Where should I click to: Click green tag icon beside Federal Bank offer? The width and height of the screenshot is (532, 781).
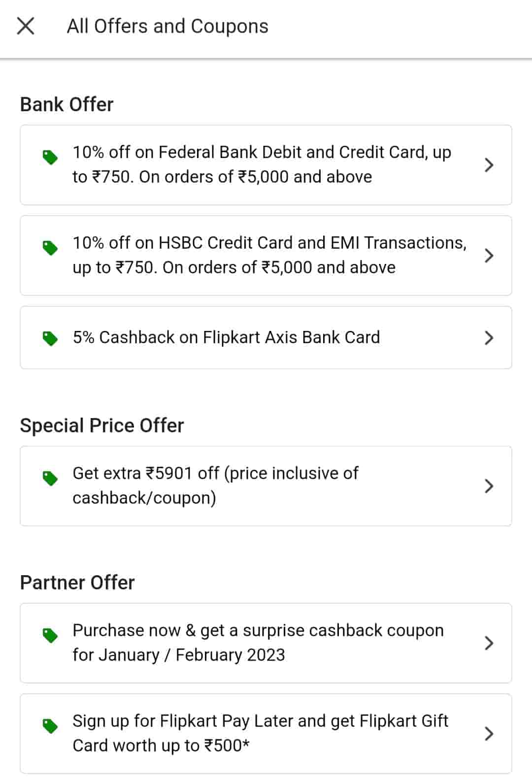(50, 158)
